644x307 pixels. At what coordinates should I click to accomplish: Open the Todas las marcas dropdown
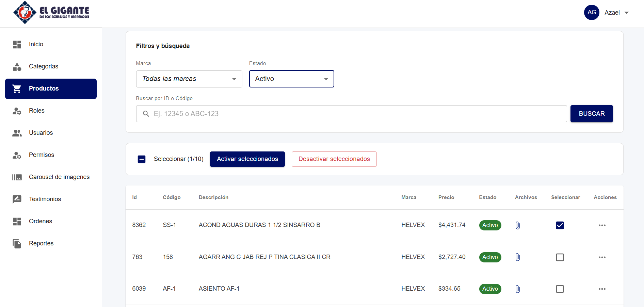tap(189, 79)
